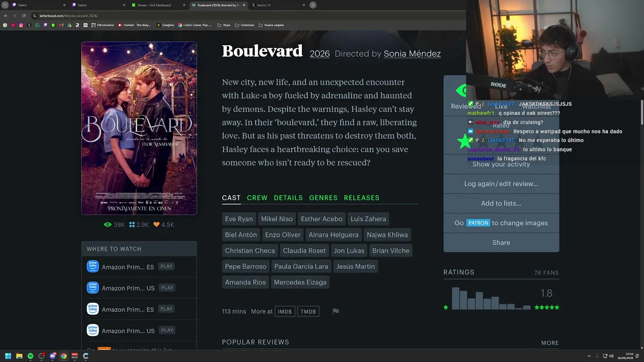Open the 78 FANS link
This screenshot has width=644, height=362.
(x=546, y=273)
